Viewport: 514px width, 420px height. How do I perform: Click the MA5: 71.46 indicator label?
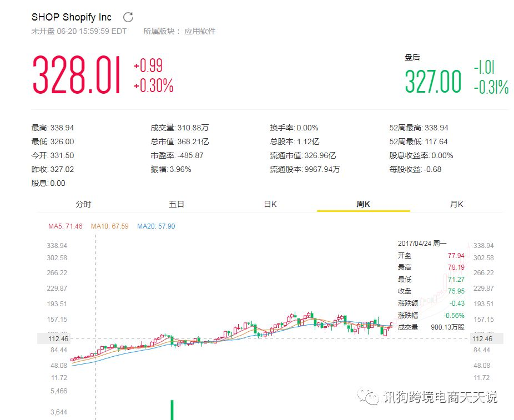[x=65, y=226]
